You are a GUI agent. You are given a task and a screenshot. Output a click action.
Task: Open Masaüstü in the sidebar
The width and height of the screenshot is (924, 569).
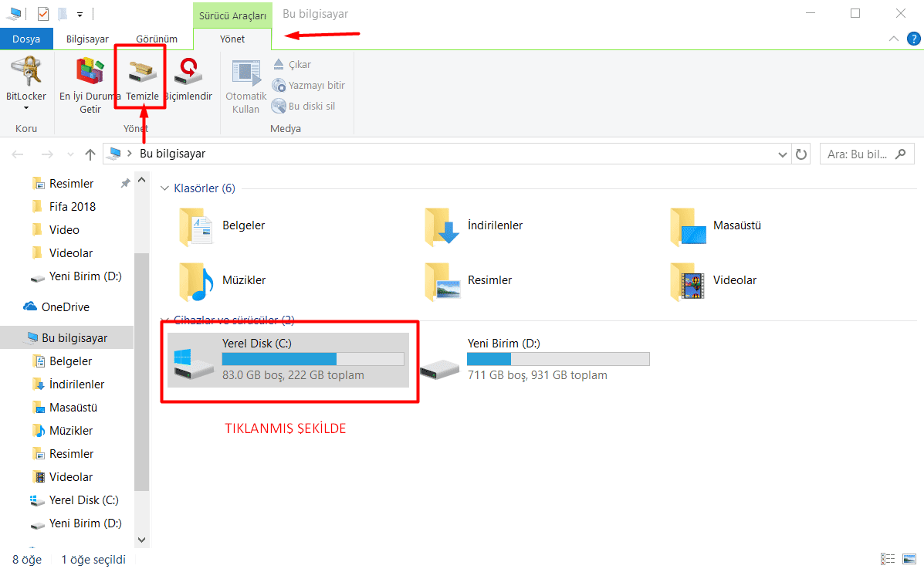click(73, 408)
